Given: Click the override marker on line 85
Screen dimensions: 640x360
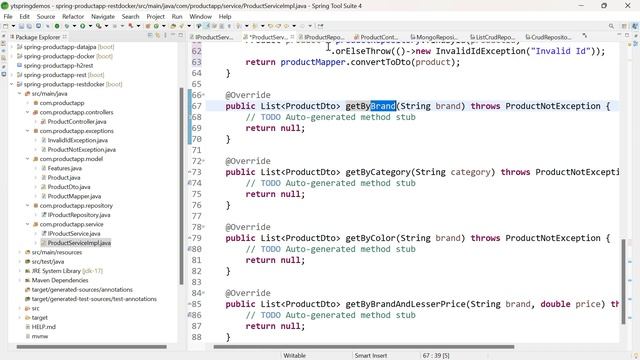Looking at the screenshot, I should click(x=190, y=304).
